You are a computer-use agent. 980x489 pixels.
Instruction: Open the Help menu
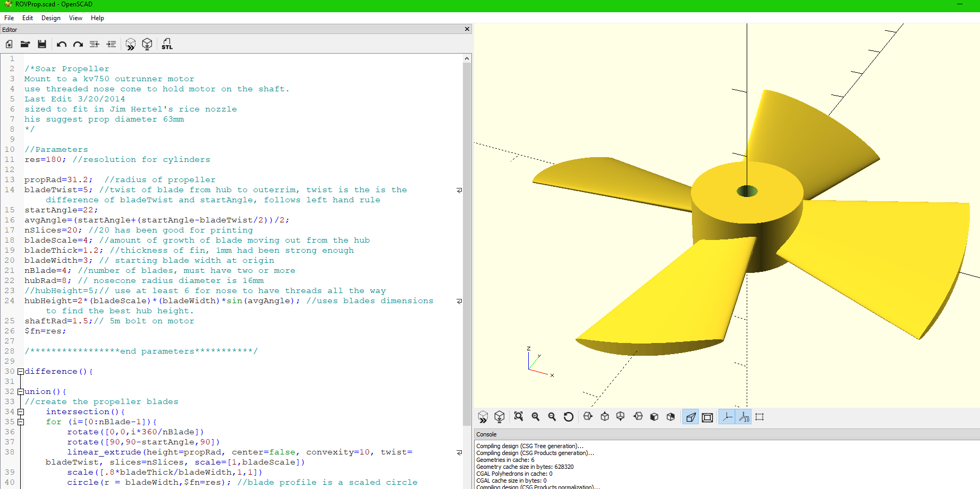click(x=97, y=18)
